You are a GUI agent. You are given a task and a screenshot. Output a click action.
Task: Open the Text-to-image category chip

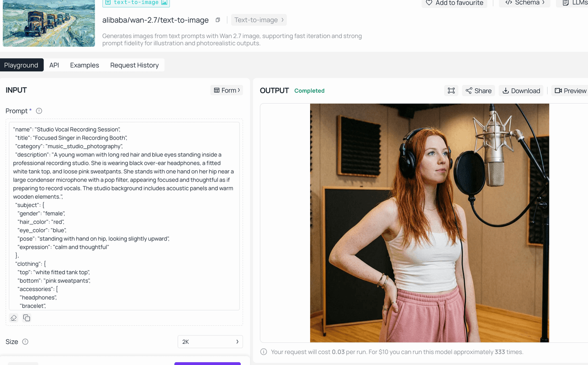(x=259, y=20)
